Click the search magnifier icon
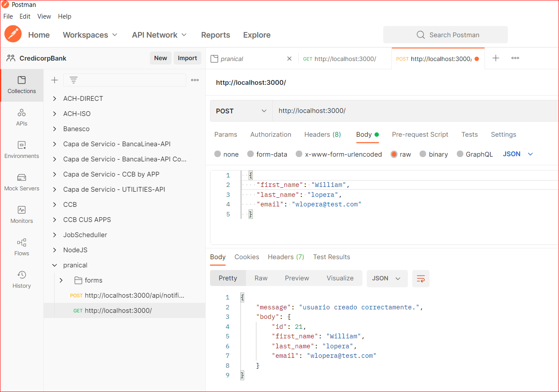 (420, 35)
